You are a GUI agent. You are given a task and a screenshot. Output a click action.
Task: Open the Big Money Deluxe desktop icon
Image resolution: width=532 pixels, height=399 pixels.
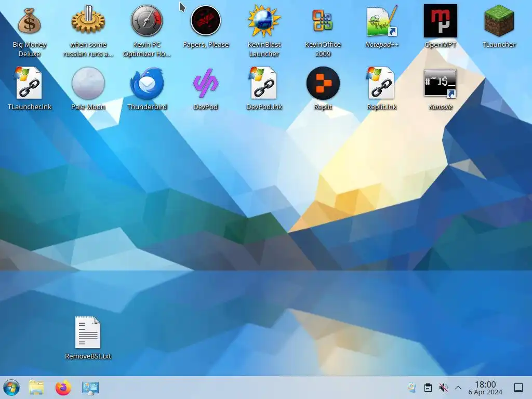pos(30,21)
